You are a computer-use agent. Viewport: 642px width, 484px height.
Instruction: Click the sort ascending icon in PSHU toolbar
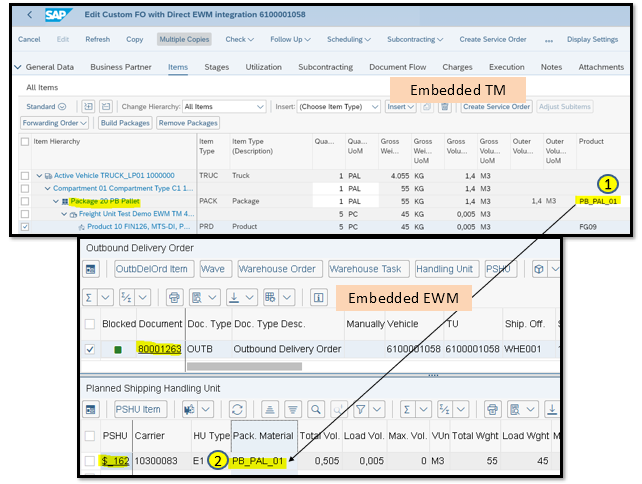pos(270,409)
